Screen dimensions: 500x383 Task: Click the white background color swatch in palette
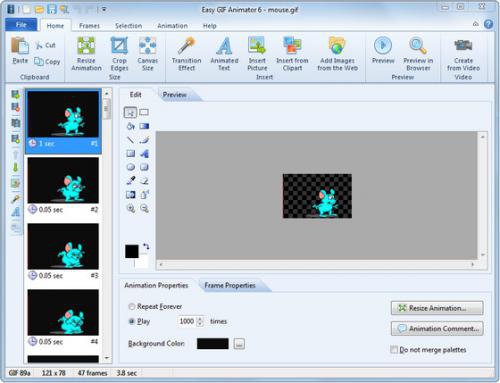point(142,261)
